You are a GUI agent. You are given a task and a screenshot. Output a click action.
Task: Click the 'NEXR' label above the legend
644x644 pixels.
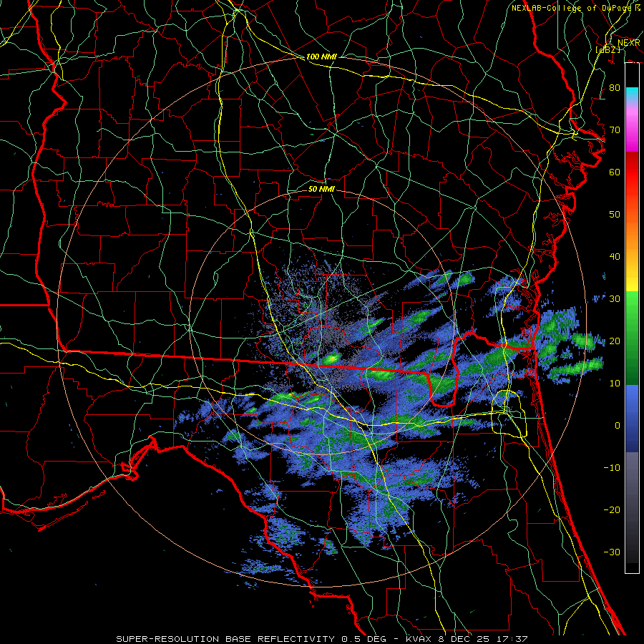(628, 43)
